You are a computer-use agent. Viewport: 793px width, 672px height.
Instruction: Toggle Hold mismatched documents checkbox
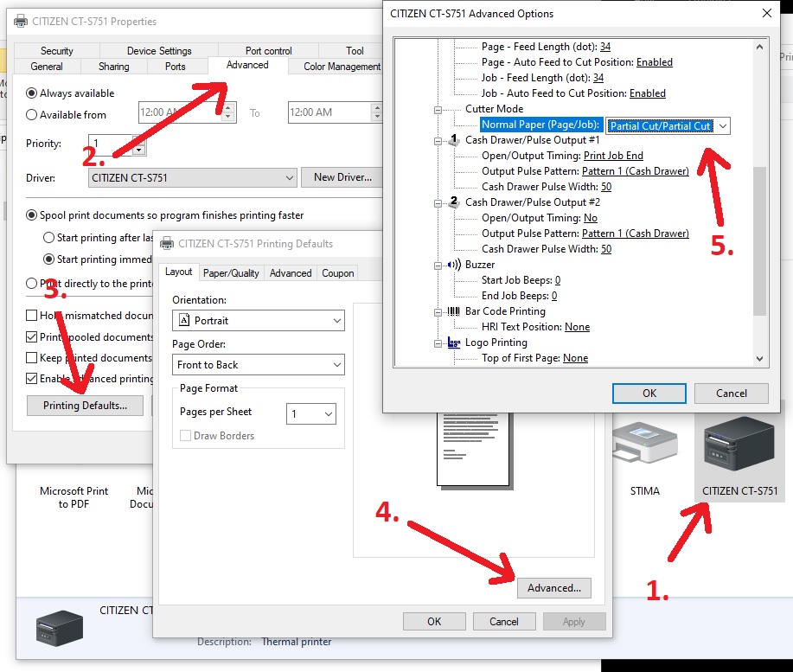[x=31, y=316]
